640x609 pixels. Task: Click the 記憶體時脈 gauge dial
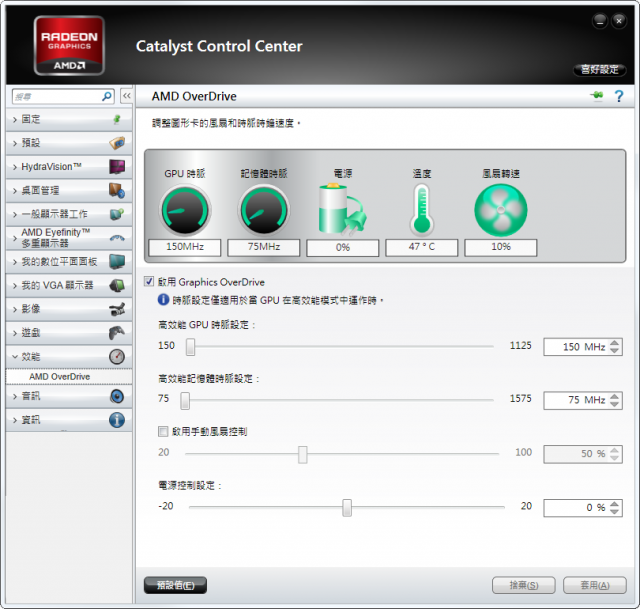pyautogui.click(x=264, y=210)
